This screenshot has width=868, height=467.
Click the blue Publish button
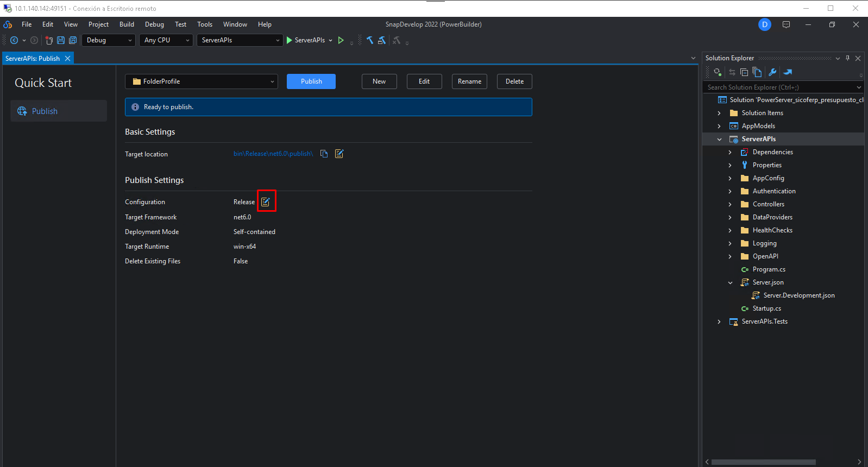click(x=311, y=81)
